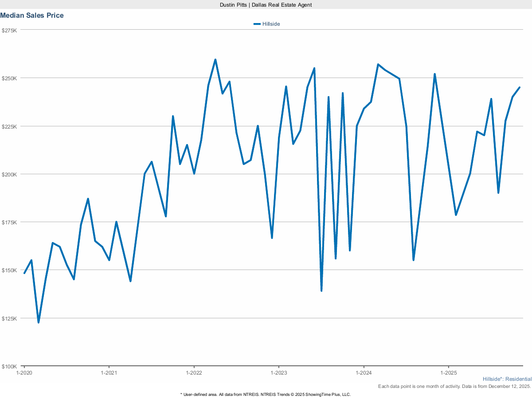This screenshot has width=532, height=399.
Task: Select the peak data point near early 2022
Action: 215,59
